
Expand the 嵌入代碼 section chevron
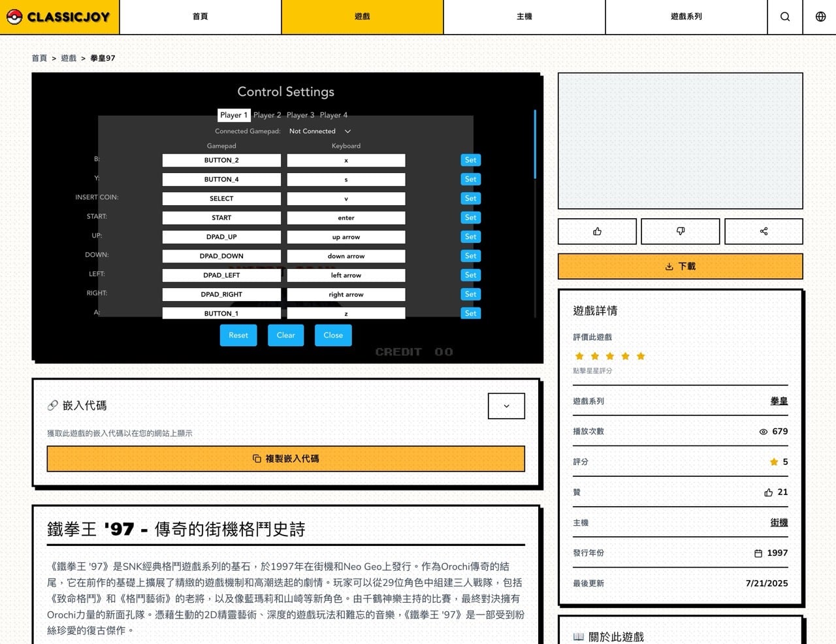click(506, 406)
